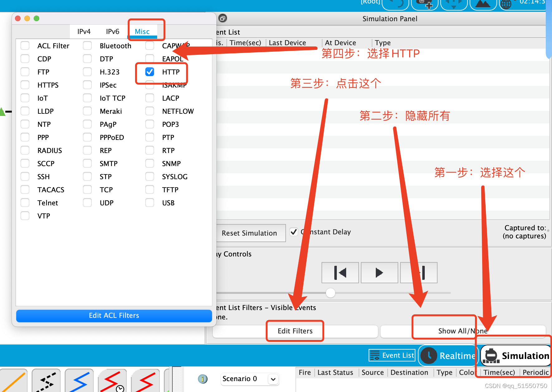Check the VTP checkbox
Screen dimensions: 552x392
click(x=25, y=216)
